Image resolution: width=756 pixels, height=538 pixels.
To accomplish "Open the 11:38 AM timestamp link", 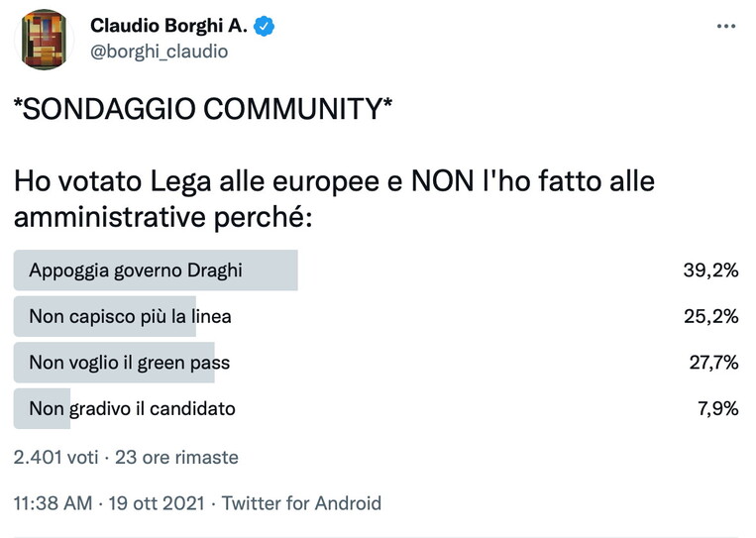I will (51, 503).
